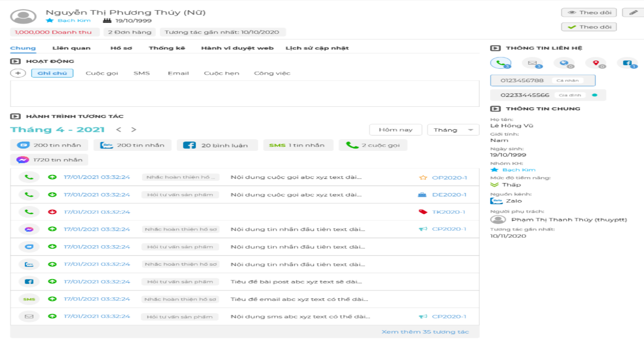The width and height of the screenshot is (644, 341).
Task: Switch to the Thống kê tab
Action: point(167,48)
